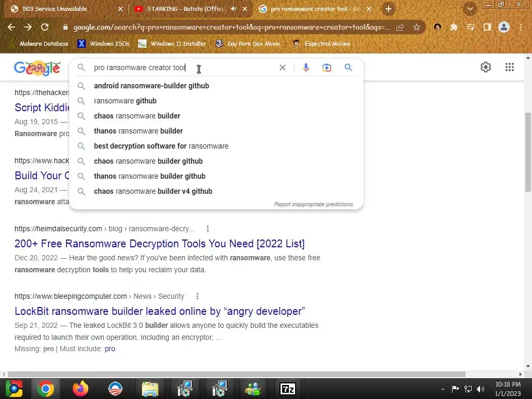This screenshot has width=532, height=399.
Task: Open the media control playlist icon
Action: pos(470,27)
